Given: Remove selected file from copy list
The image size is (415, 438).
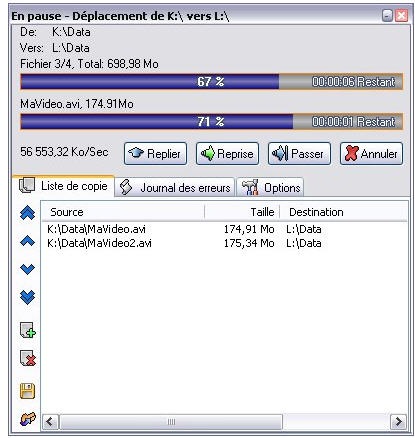Looking at the screenshot, I should (28, 358).
